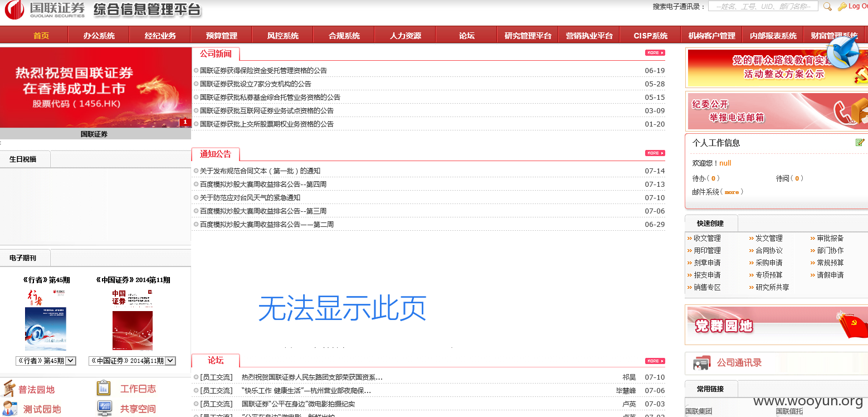Click 请假申请 quick create link
This screenshot has width=868, height=417.
point(830,275)
